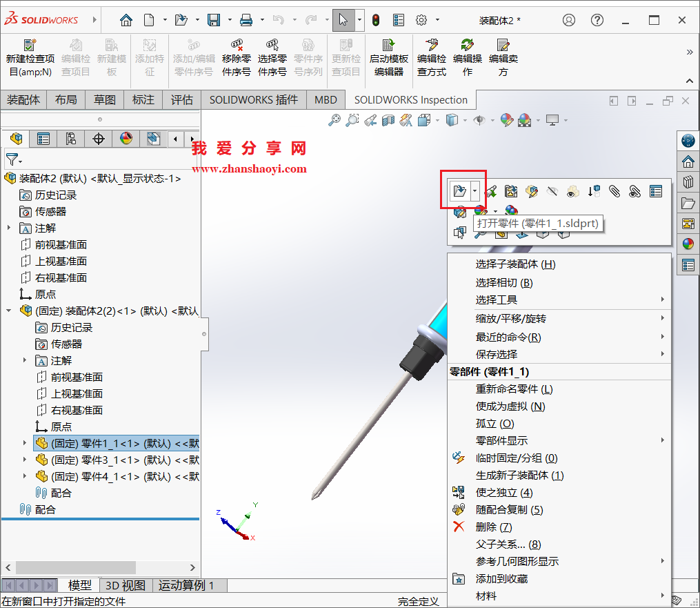
Task: Switch to the 装配体 tab
Action: click(x=23, y=99)
